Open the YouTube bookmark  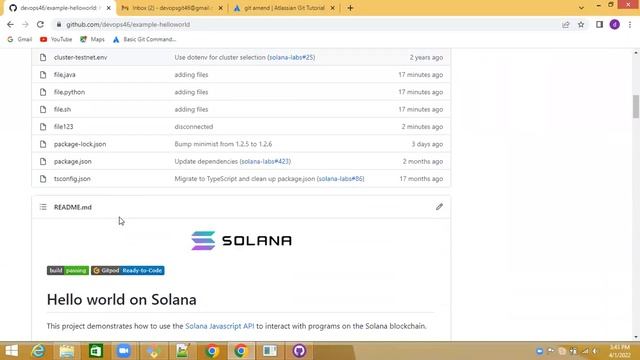(x=56, y=40)
